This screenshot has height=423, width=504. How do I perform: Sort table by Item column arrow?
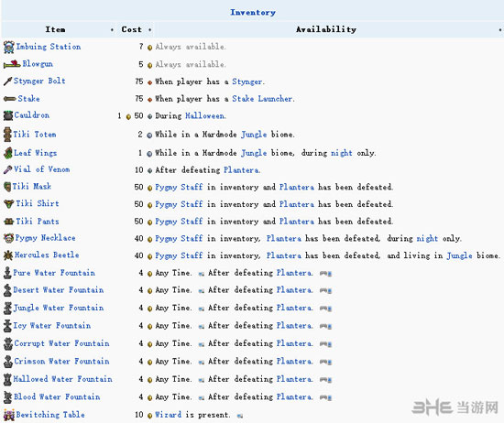tap(112, 30)
